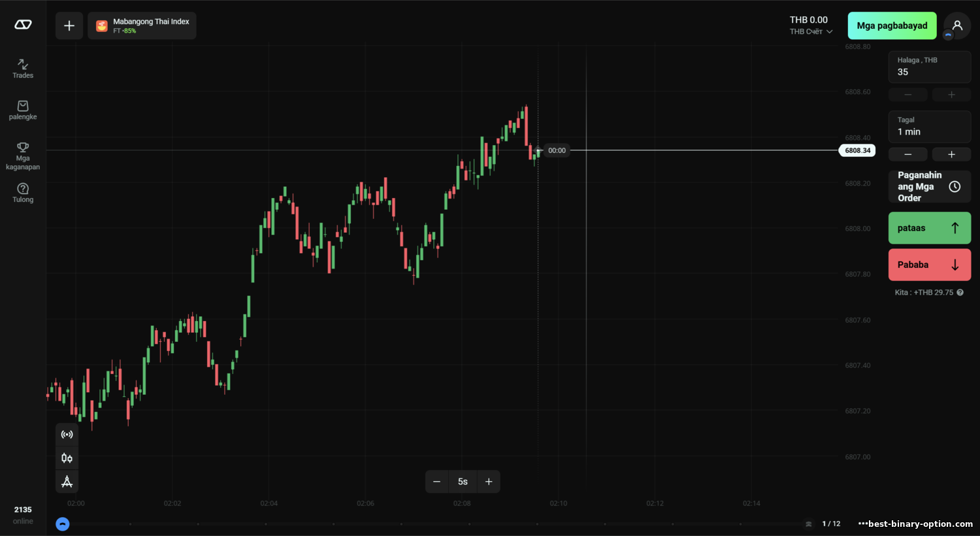Increase chart timeframe with plus button
This screenshot has height=536, width=980.
489,482
